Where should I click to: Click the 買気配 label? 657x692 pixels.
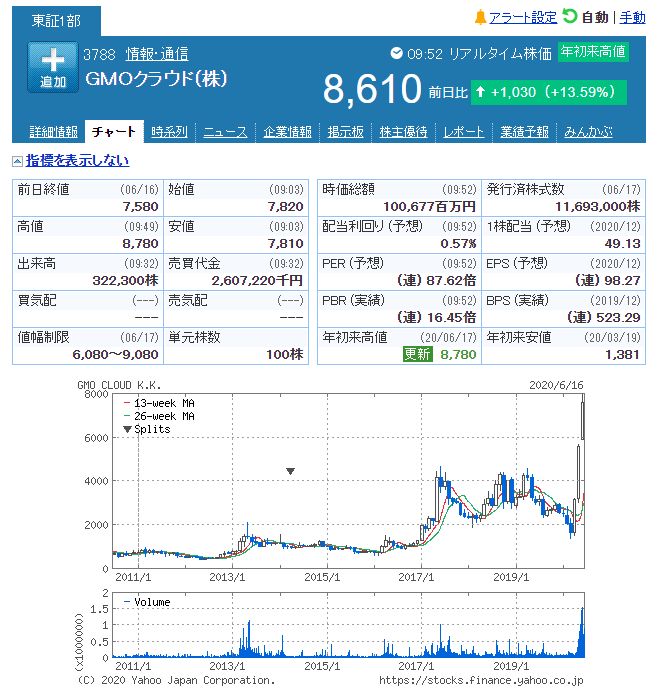(37, 301)
